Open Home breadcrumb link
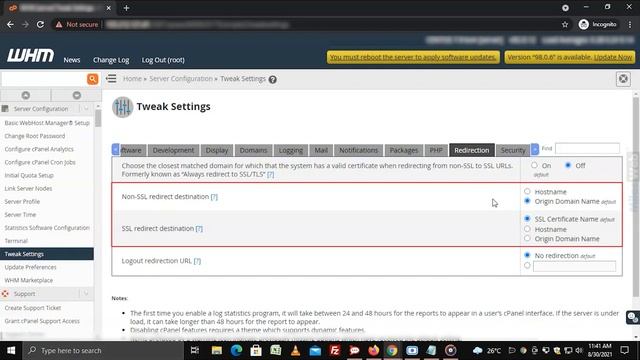 coord(132,79)
